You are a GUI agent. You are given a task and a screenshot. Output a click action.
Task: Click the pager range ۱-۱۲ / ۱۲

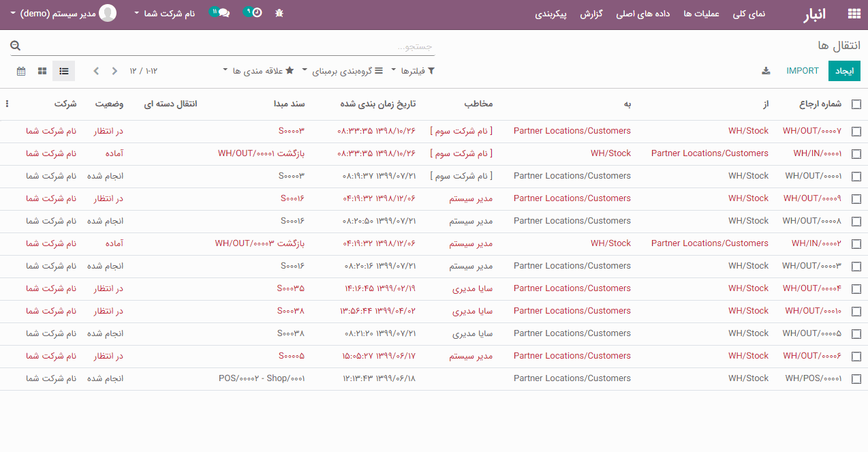click(x=144, y=71)
